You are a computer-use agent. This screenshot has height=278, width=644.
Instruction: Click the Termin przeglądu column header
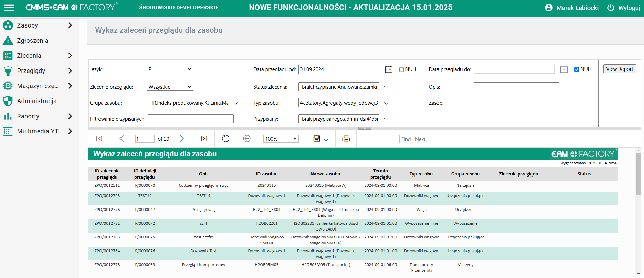381,174
